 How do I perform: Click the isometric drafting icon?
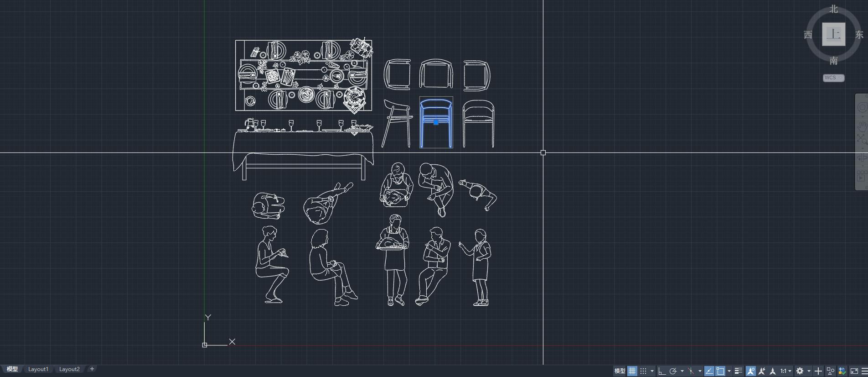[x=691, y=371]
